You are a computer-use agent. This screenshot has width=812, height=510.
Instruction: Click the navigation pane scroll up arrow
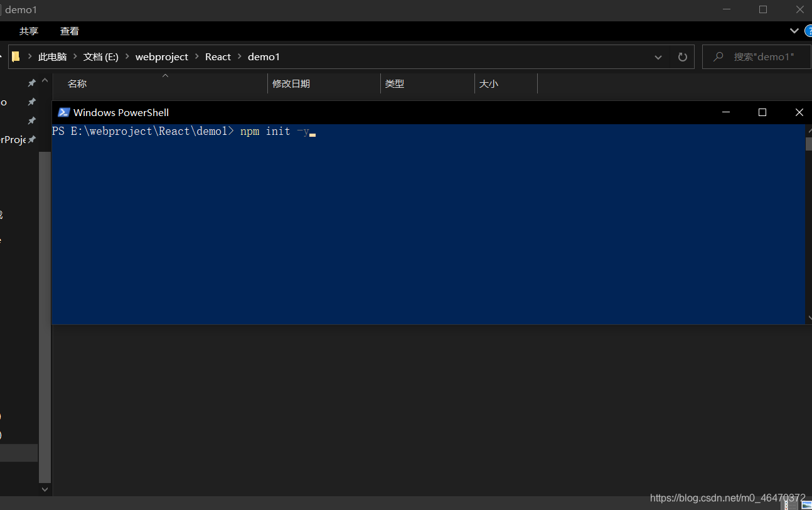[45, 81]
